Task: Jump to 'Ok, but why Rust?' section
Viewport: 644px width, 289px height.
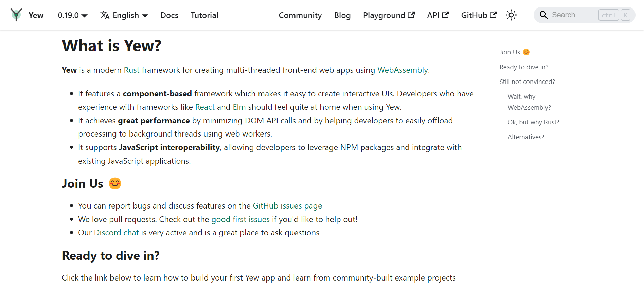Action: coord(533,122)
